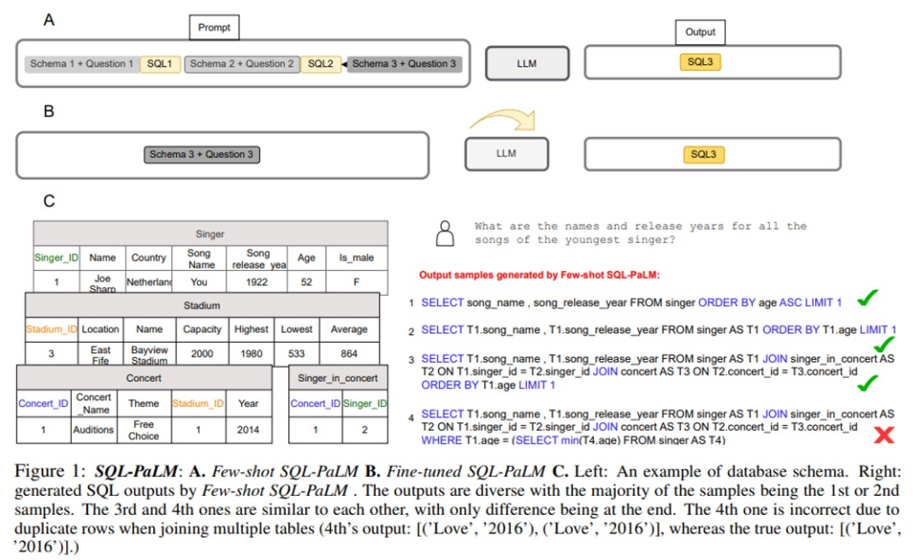Click the 'East Fife' cell
The height and width of the screenshot is (560, 924).
(x=100, y=354)
